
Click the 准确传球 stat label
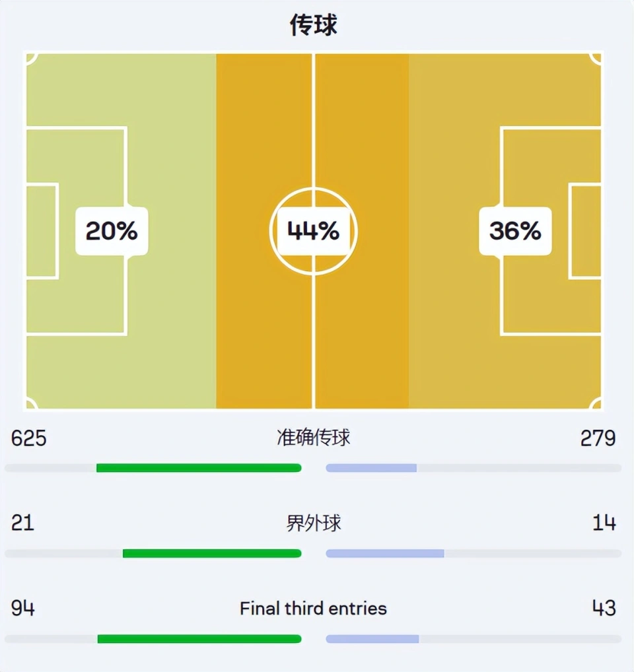point(313,438)
